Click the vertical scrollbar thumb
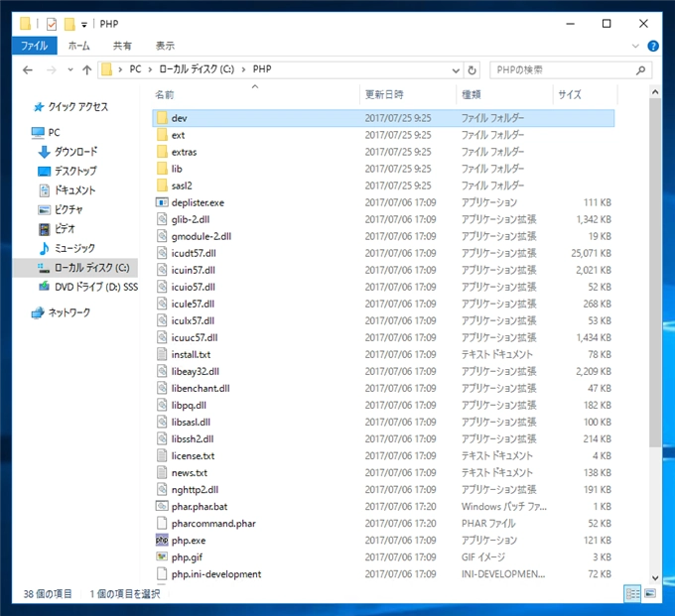Image resolution: width=675 pixels, height=616 pixels. tap(655, 273)
